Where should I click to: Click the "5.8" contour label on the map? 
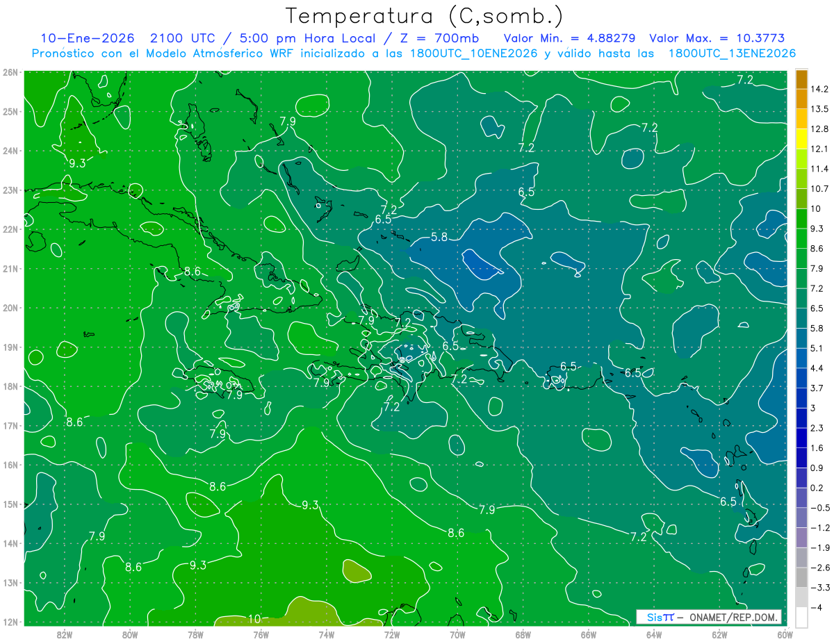(439, 237)
